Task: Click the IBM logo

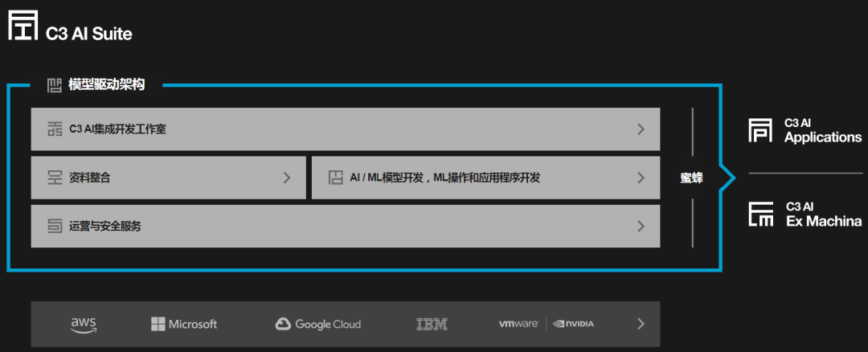Action: 432,325
